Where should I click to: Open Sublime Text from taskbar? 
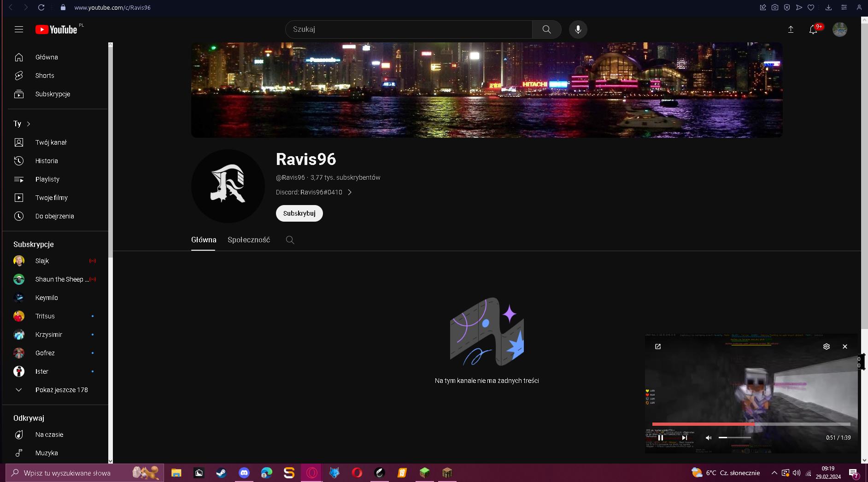coord(289,473)
